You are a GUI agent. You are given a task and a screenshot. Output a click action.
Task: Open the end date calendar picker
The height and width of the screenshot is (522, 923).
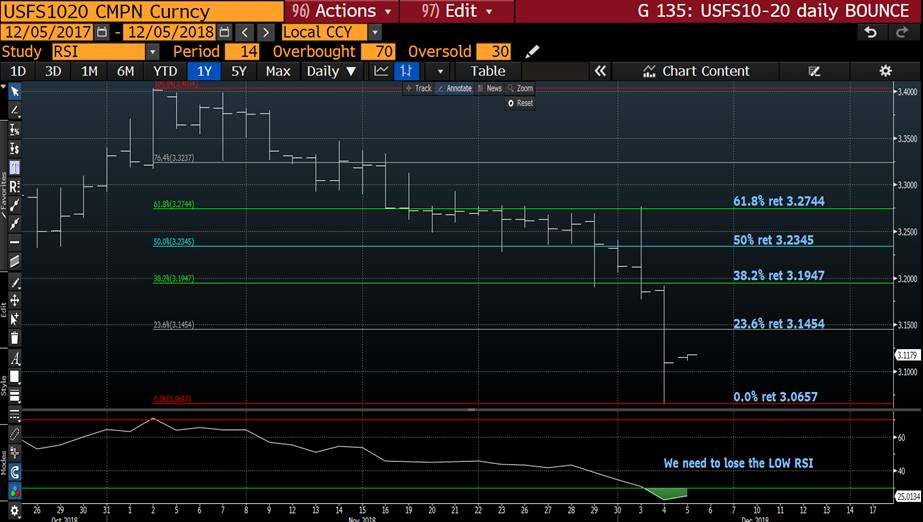point(224,32)
